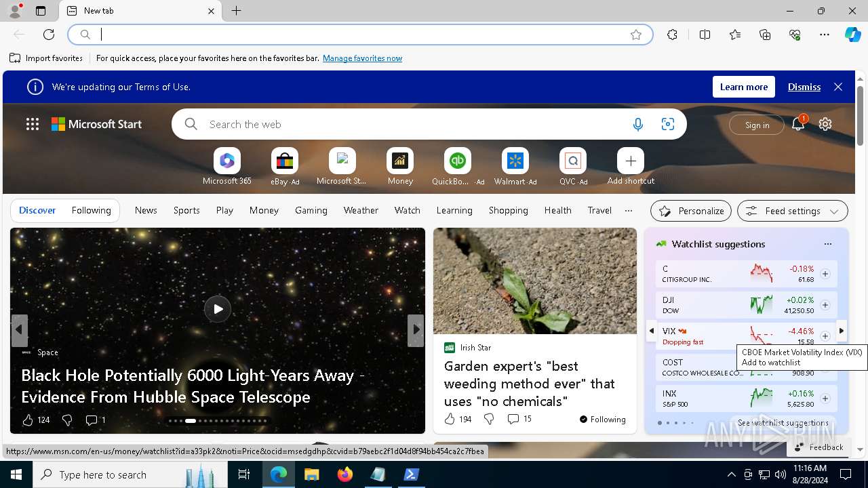The height and width of the screenshot is (488, 868).
Task: Open QuickBooks shortcut tile
Action: 458,167
